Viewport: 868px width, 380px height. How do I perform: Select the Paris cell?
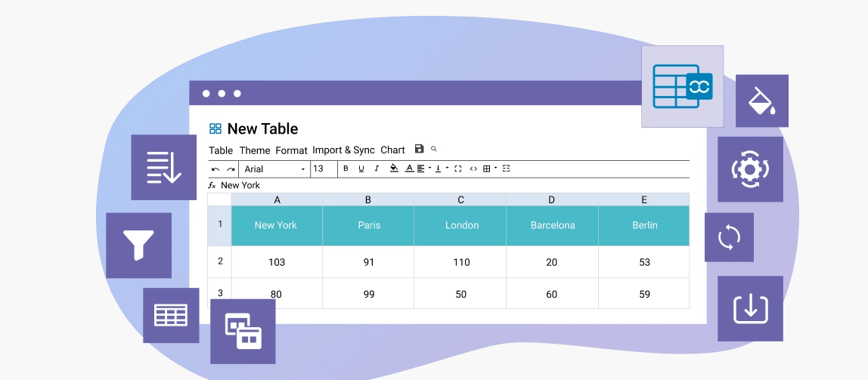[368, 226]
